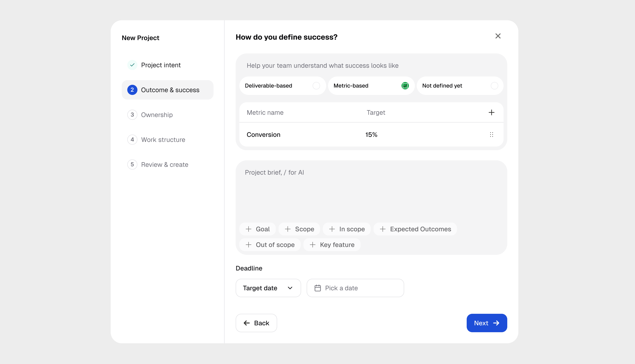
Task: Add an In scope section chip
Action: coord(347,229)
